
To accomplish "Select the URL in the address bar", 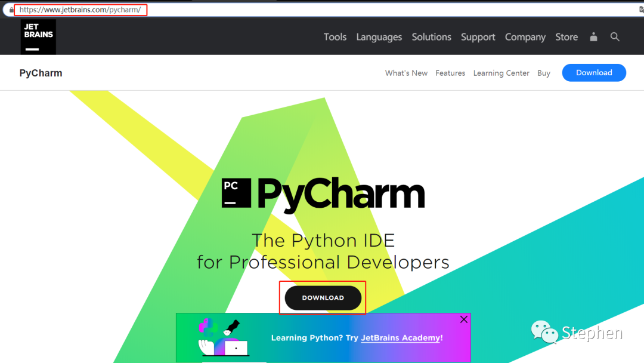I will tap(80, 10).
